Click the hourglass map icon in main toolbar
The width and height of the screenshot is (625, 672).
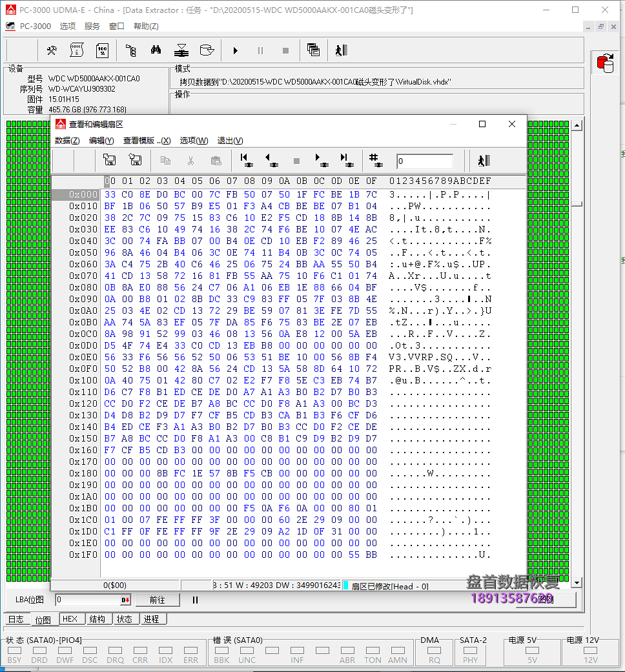181,50
